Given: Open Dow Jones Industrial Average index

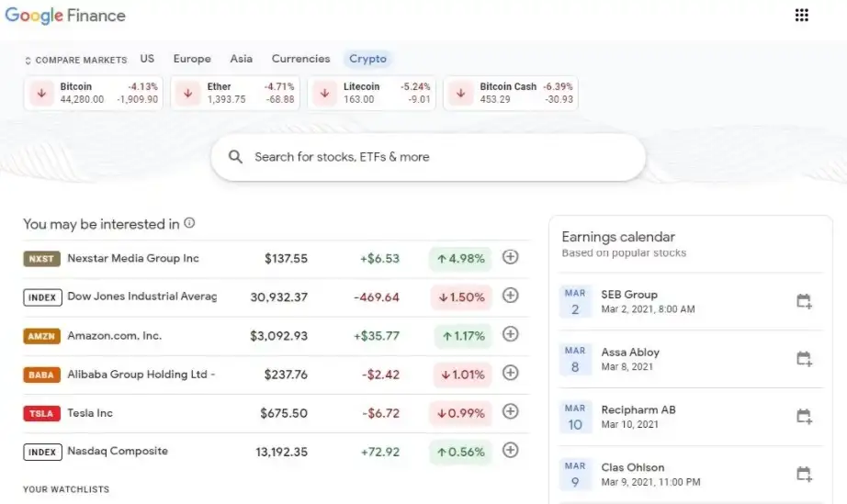Looking at the screenshot, I should click(142, 297).
